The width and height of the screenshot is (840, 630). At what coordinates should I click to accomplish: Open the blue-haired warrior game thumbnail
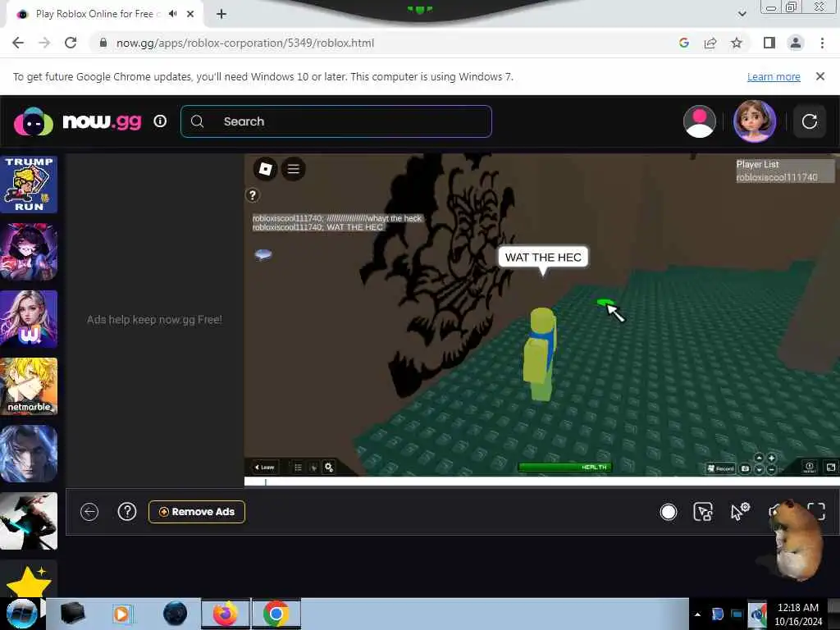point(29,454)
